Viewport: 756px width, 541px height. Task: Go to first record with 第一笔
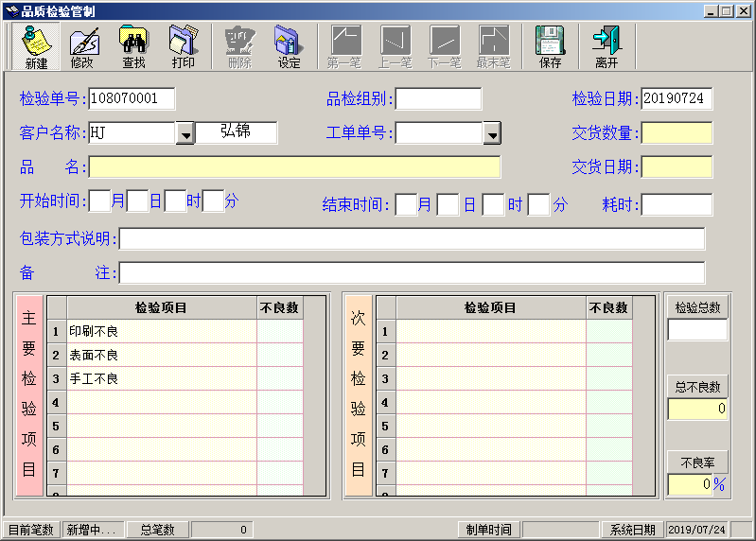344,46
